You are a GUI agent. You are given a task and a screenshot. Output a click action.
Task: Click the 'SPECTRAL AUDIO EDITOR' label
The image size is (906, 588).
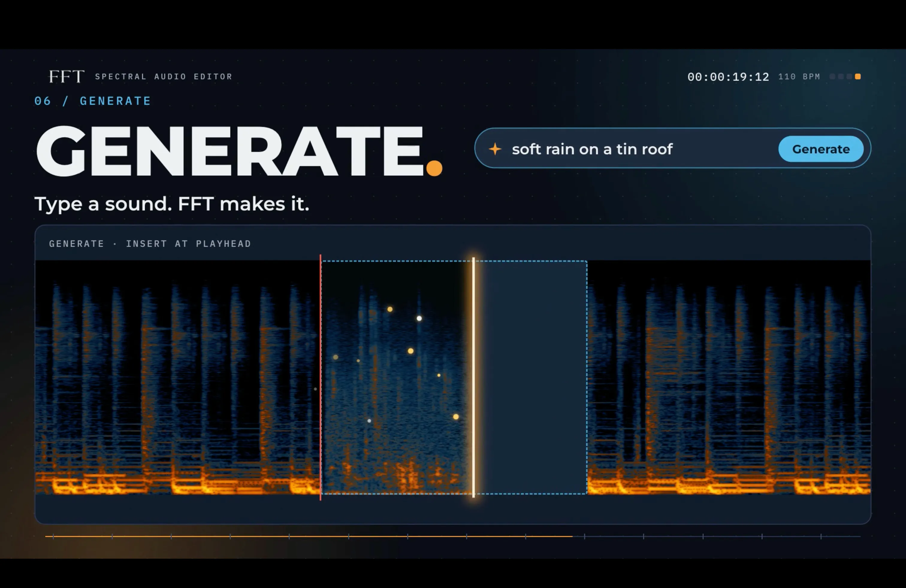coord(164,76)
